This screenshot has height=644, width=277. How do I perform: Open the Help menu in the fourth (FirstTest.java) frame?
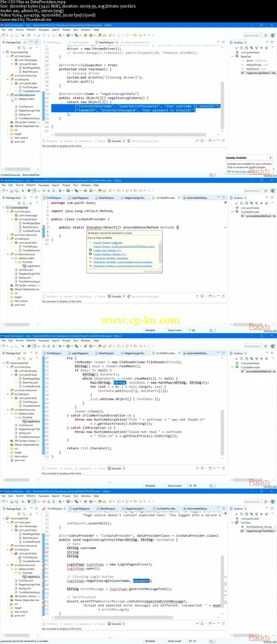(96, 496)
